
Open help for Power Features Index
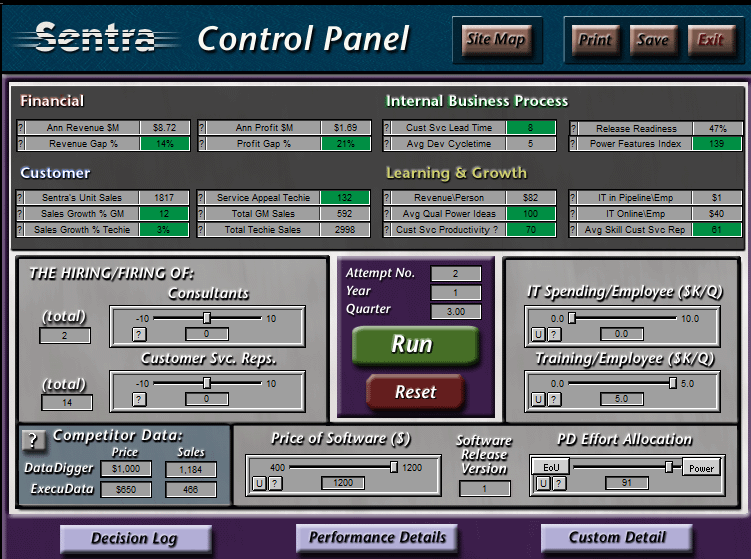[573, 144]
